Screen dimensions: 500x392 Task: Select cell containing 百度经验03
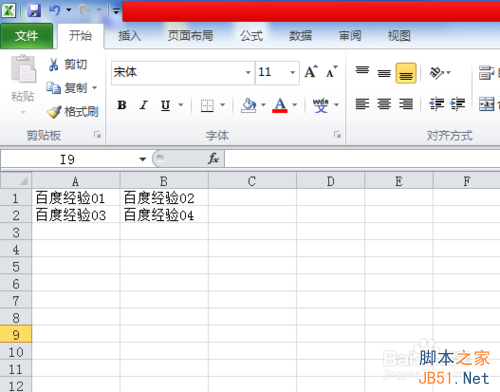[76, 215]
